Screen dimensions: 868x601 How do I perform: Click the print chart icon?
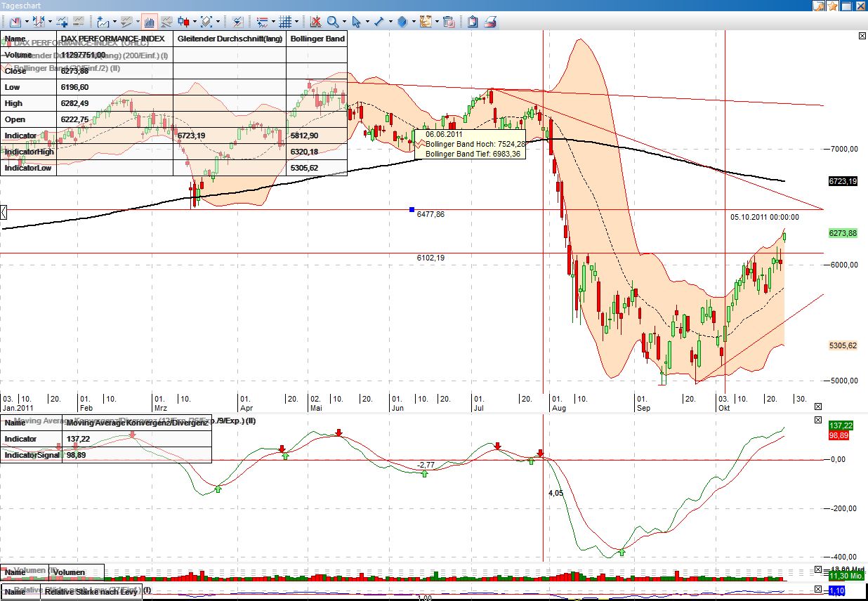(489, 22)
